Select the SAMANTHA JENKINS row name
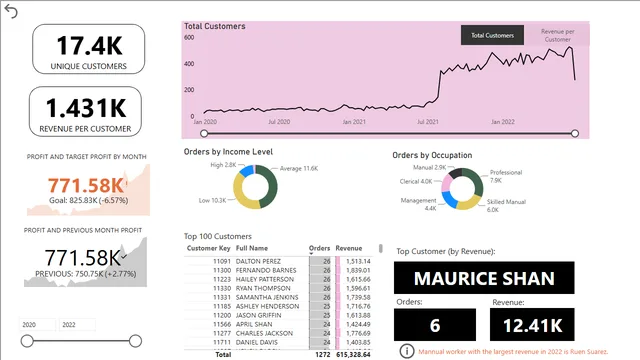Screen dimensions: 640x360 267,297
